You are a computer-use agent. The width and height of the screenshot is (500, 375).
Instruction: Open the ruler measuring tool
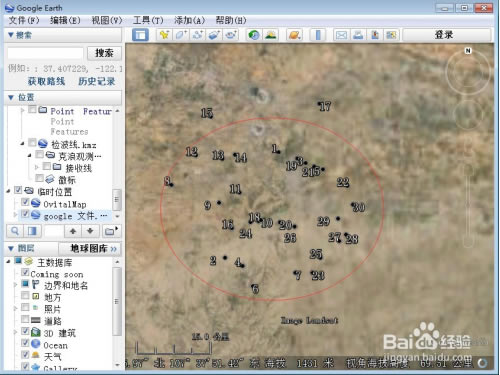tap(318, 35)
